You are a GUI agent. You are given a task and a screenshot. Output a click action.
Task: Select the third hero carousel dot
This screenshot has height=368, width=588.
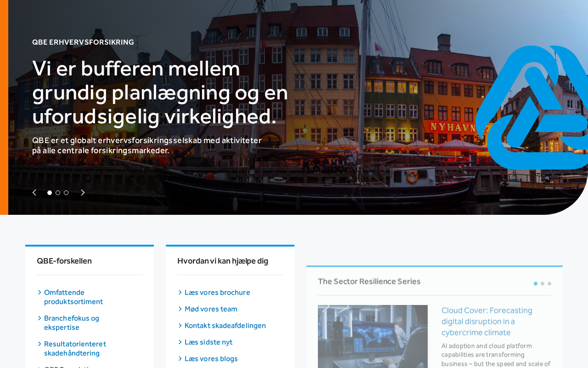(66, 193)
